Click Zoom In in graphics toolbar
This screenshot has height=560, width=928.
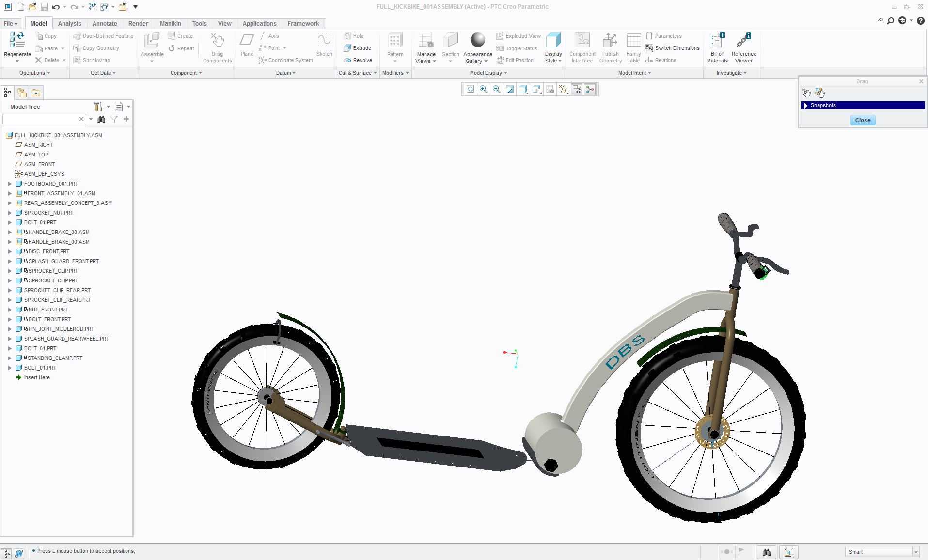[x=484, y=89]
